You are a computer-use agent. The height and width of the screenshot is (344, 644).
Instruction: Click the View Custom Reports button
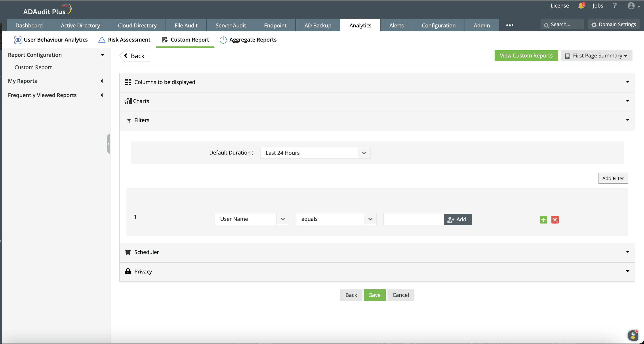click(x=526, y=55)
